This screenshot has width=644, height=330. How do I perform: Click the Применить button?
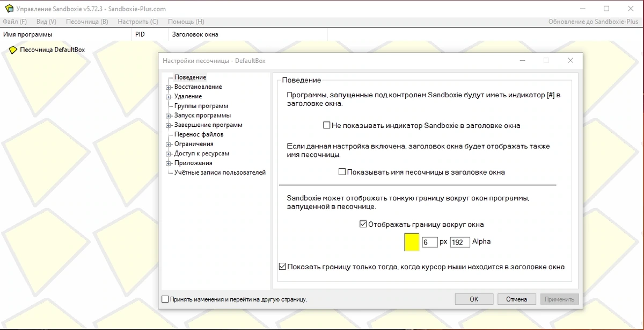tap(560, 299)
